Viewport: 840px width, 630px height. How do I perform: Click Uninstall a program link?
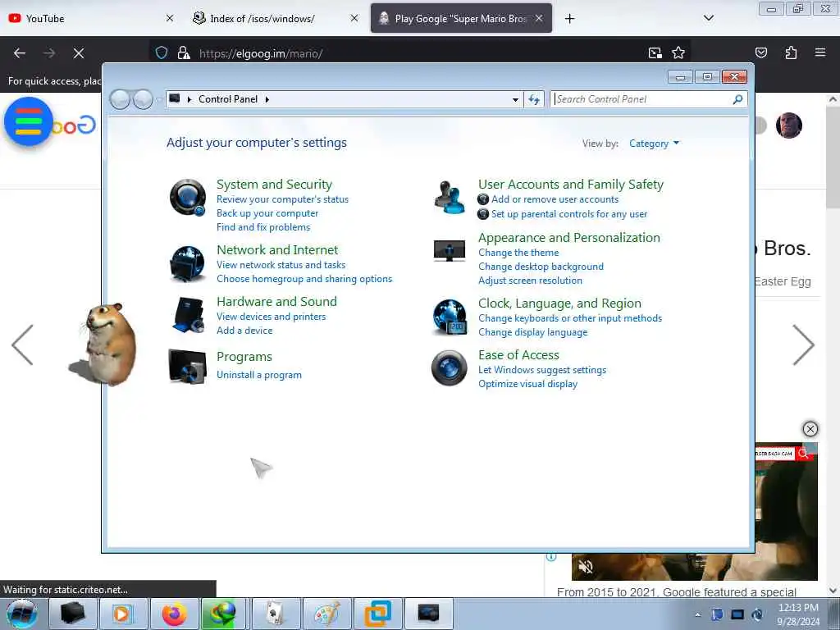coord(258,375)
